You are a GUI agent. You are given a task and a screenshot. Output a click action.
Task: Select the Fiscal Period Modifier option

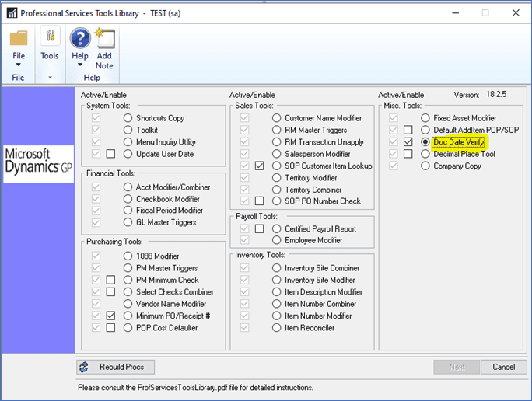pyautogui.click(x=128, y=210)
